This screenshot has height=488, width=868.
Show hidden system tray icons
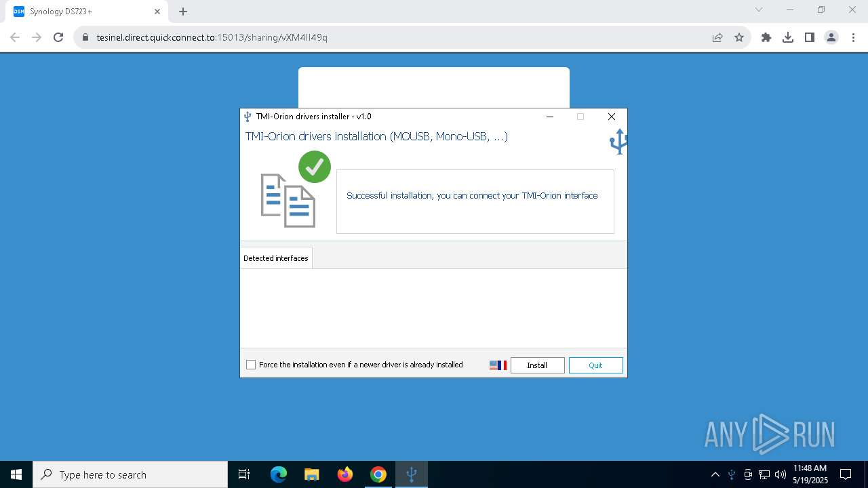[715, 474]
